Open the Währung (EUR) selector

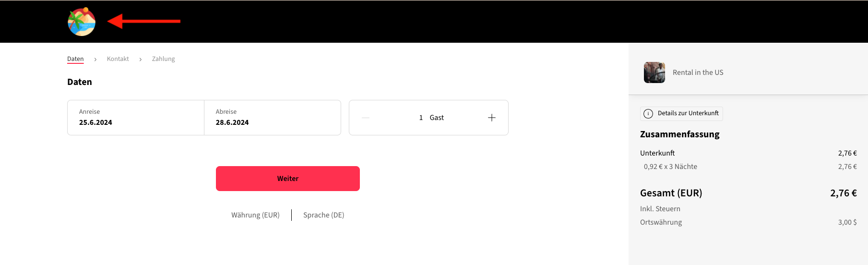coord(255,215)
